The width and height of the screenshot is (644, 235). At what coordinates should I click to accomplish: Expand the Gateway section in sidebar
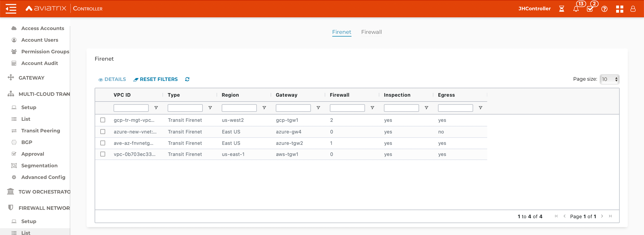(31, 78)
